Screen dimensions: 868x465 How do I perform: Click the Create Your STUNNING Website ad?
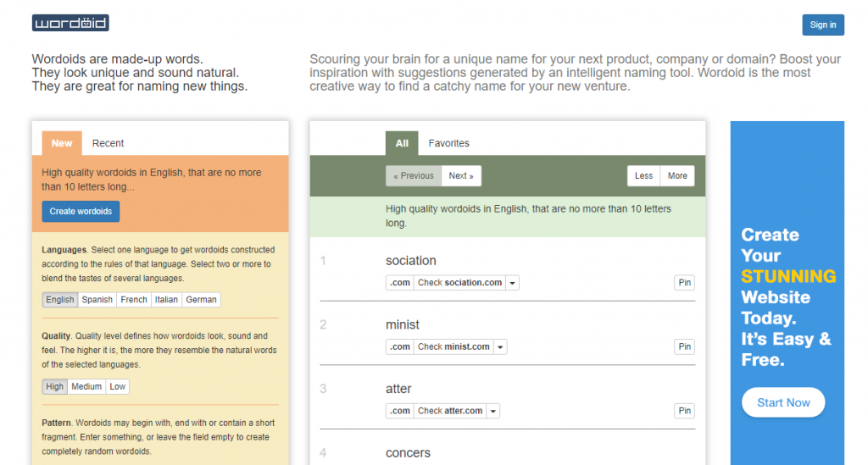pos(787,293)
